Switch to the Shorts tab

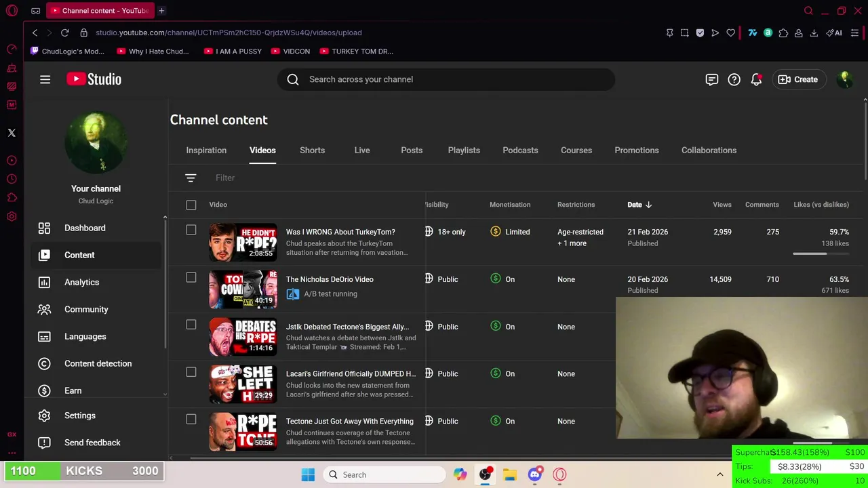(x=312, y=150)
